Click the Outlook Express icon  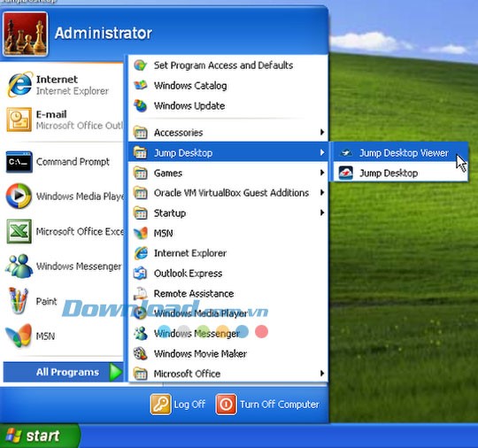pos(141,274)
